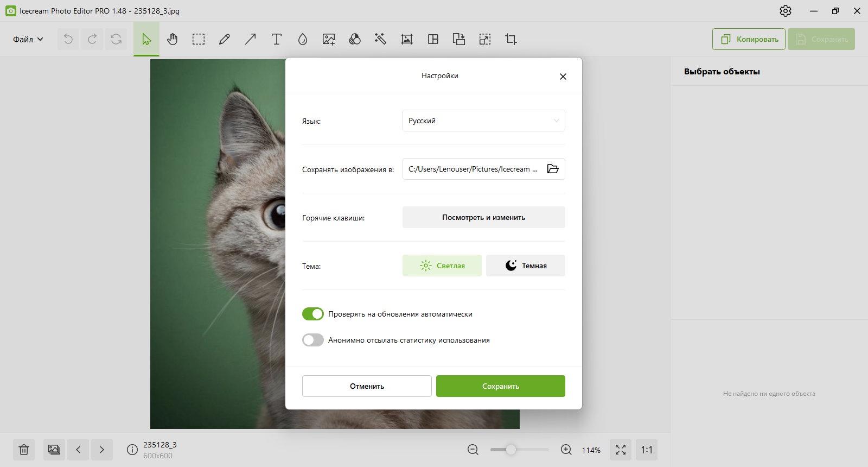The height and width of the screenshot is (467, 868).
Task: Click the zoom in magnifier
Action: tap(566, 450)
